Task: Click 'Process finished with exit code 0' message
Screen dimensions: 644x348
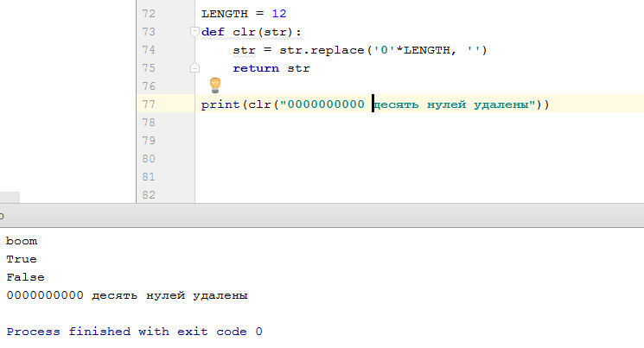Action: 134,332
